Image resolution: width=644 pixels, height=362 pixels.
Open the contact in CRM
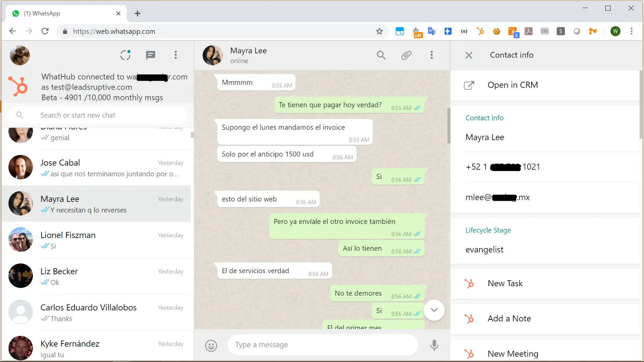click(x=512, y=85)
